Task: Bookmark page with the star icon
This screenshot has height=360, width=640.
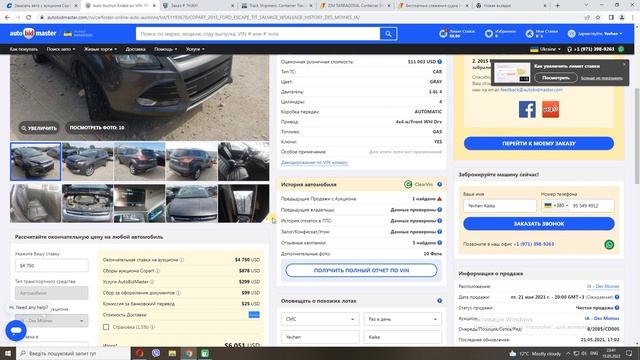Action: coord(598,18)
